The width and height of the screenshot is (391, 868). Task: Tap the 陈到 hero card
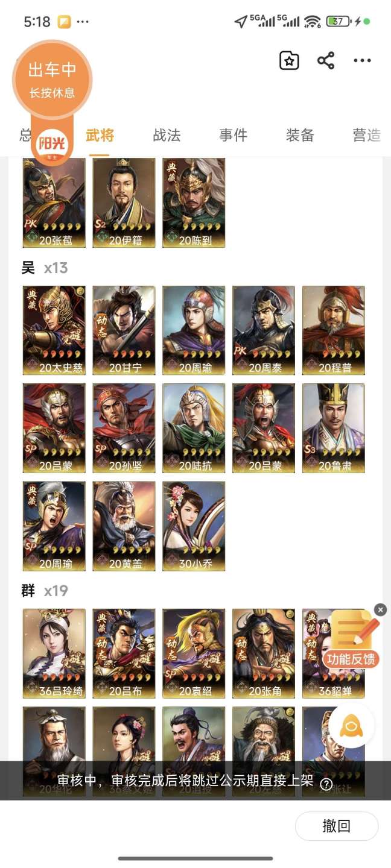pos(194,203)
